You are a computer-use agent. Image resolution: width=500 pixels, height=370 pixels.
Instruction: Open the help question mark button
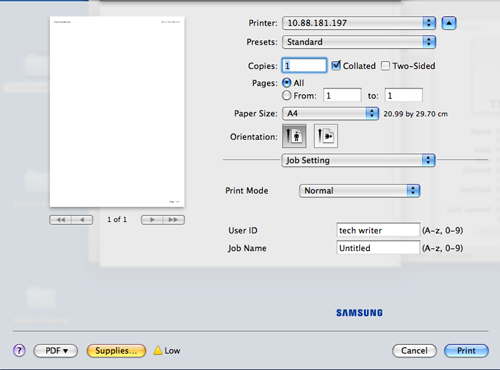click(19, 351)
